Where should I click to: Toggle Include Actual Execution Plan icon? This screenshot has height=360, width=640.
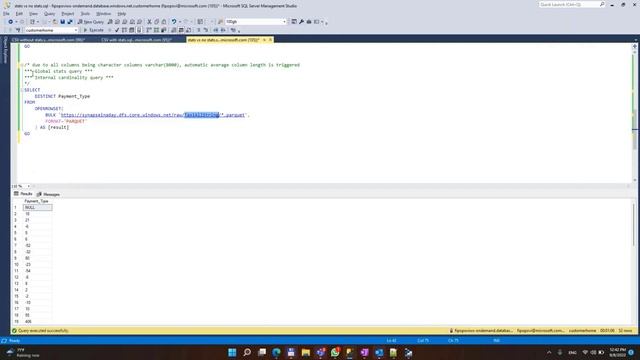(149, 30)
